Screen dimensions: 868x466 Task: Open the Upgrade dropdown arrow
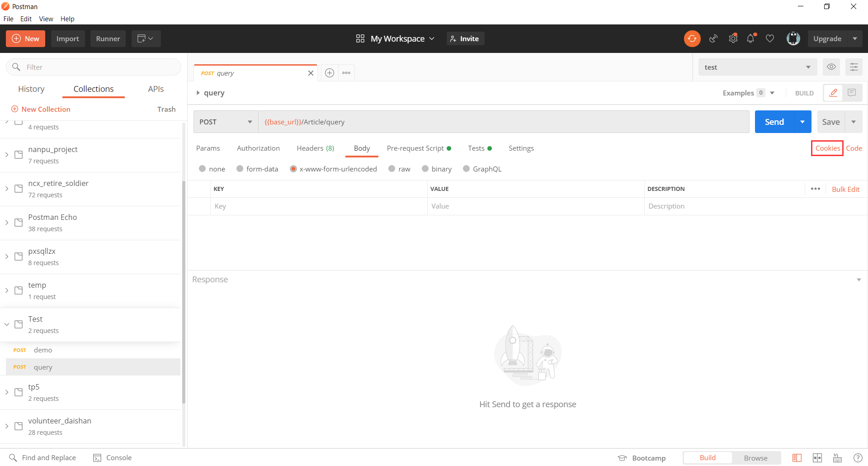(x=855, y=39)
